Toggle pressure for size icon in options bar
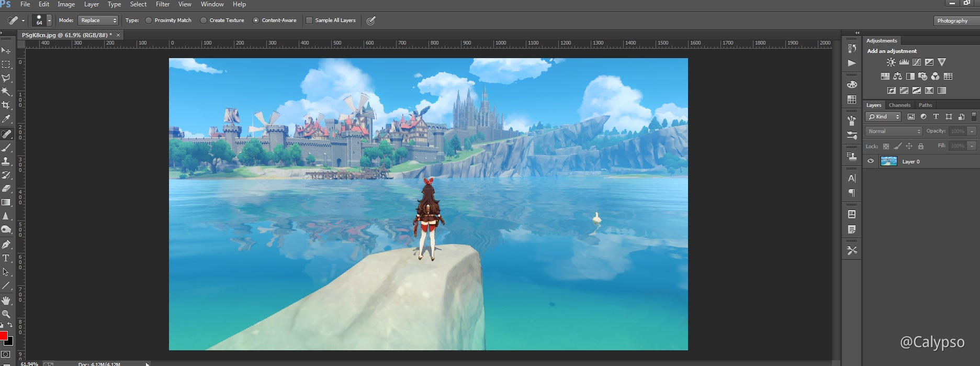The width and height of the screenshot is (980, 366). (x=371, y=20)
